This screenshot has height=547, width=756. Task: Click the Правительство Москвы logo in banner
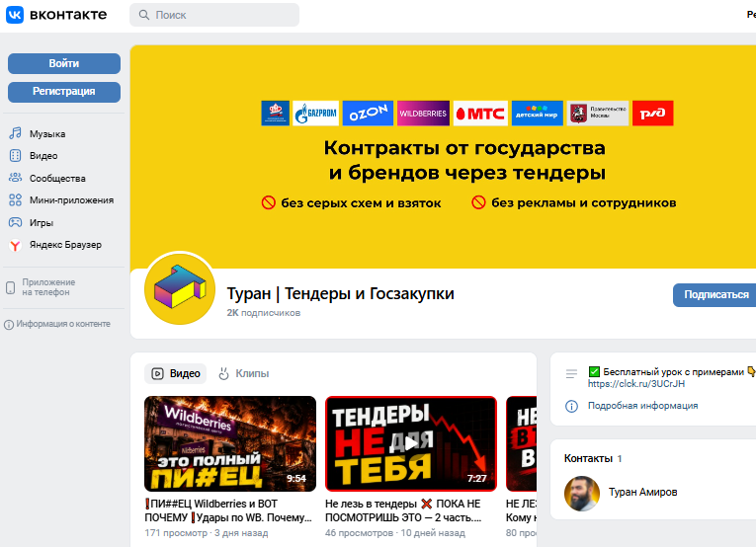click(x=598, y=114)
